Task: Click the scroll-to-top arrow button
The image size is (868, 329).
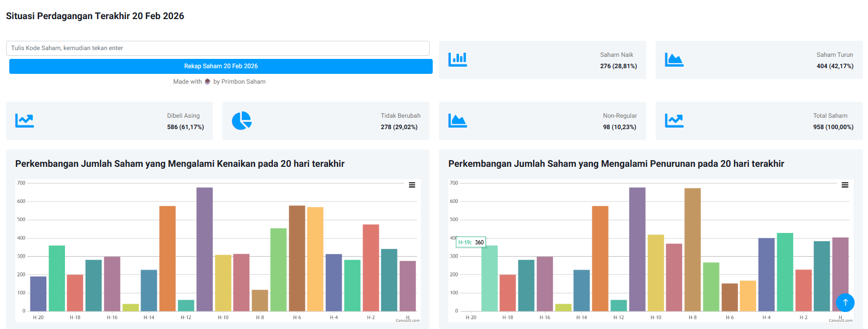Action: 845,302
